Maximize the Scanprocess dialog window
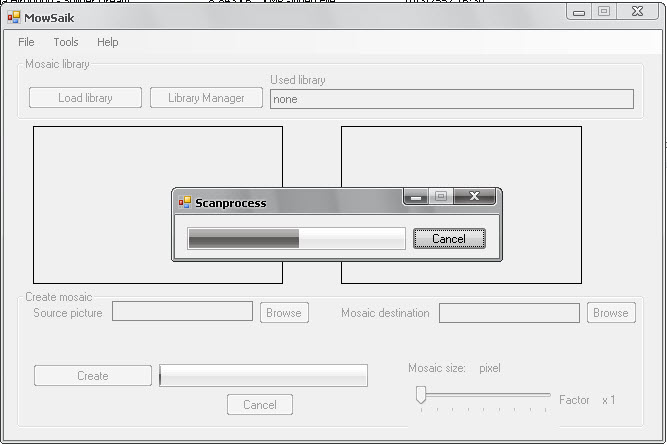The width and height of the screenshot is (667, 445). [440, 197]
